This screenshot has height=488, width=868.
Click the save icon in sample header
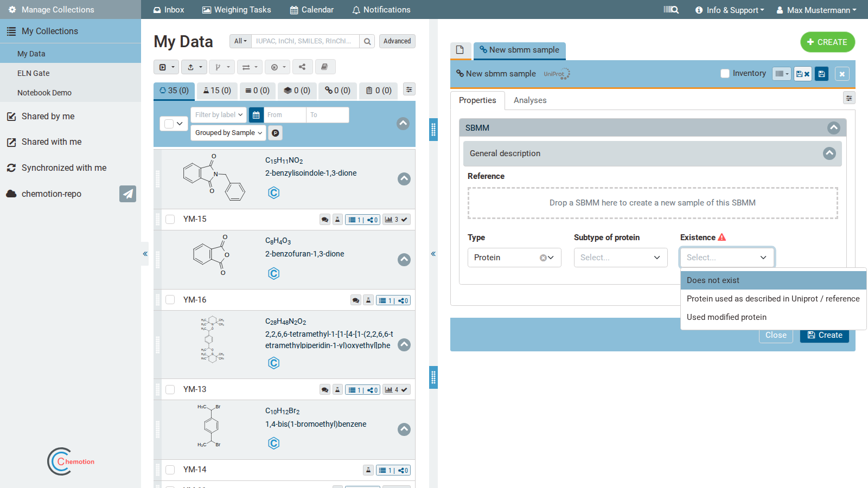[821, 74]
